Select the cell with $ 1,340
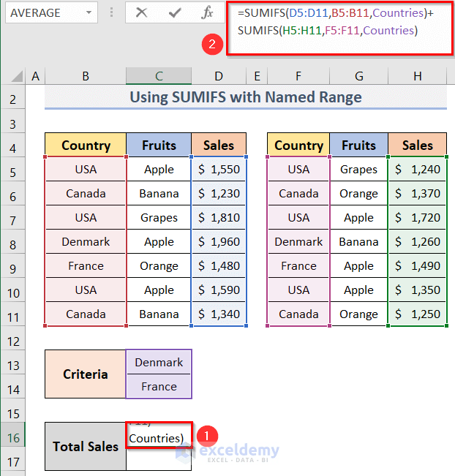Image resolution: width=455 pixels, height=476 pixels. tap(219, 314)
